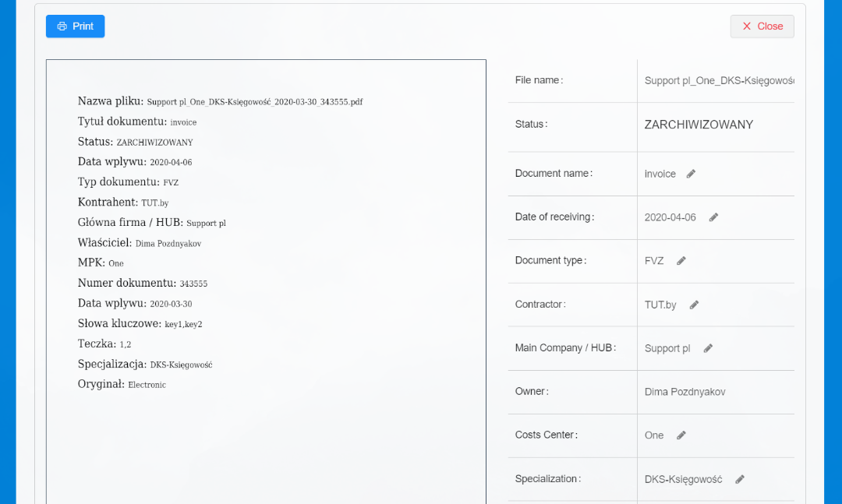This screenshot has width=842, height=504.
Task: Edit the Contractor pencil icon
Action: [695, 305]
